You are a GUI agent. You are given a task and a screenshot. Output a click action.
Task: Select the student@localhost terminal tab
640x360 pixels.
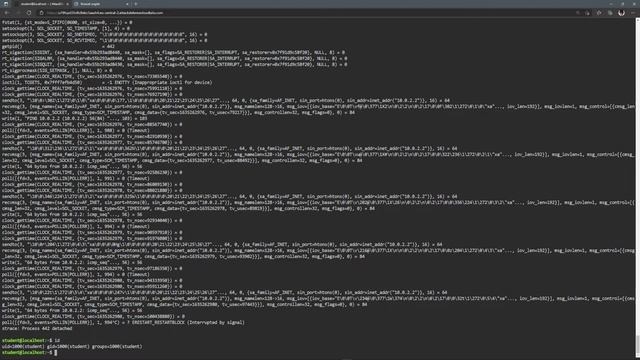coord(41,4)
